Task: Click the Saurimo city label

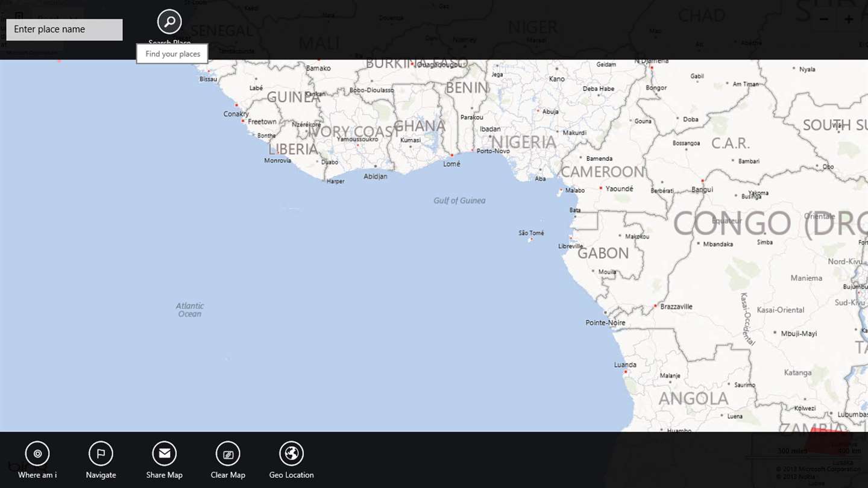Action: point(745,385)
